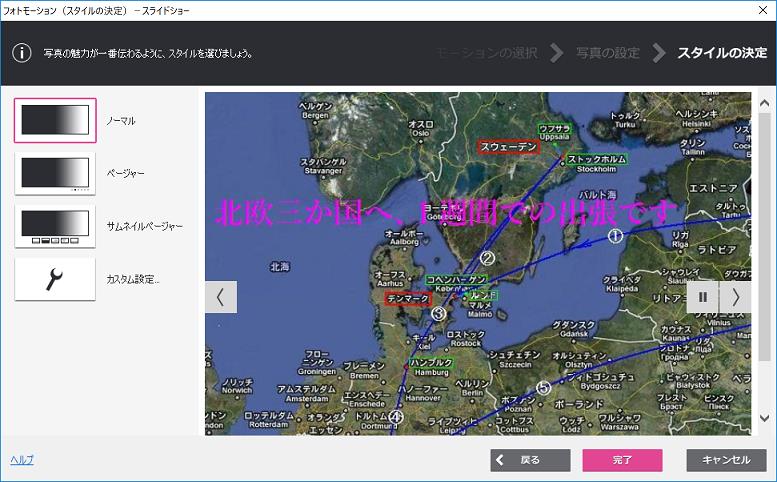Click route marker number ⑤

pos(544,387)
